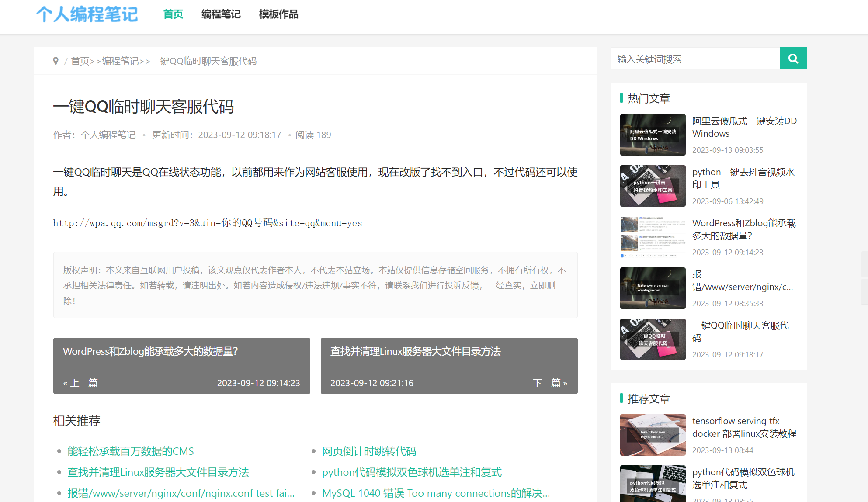Open previous article WordPress和Zblog card
868x502 pixels.
(182, 366)
